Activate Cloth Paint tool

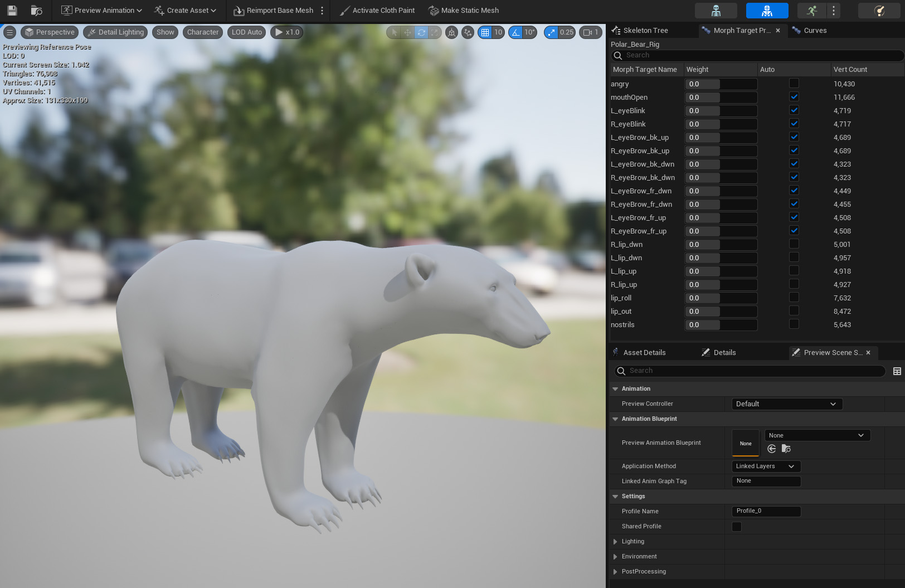377,11
